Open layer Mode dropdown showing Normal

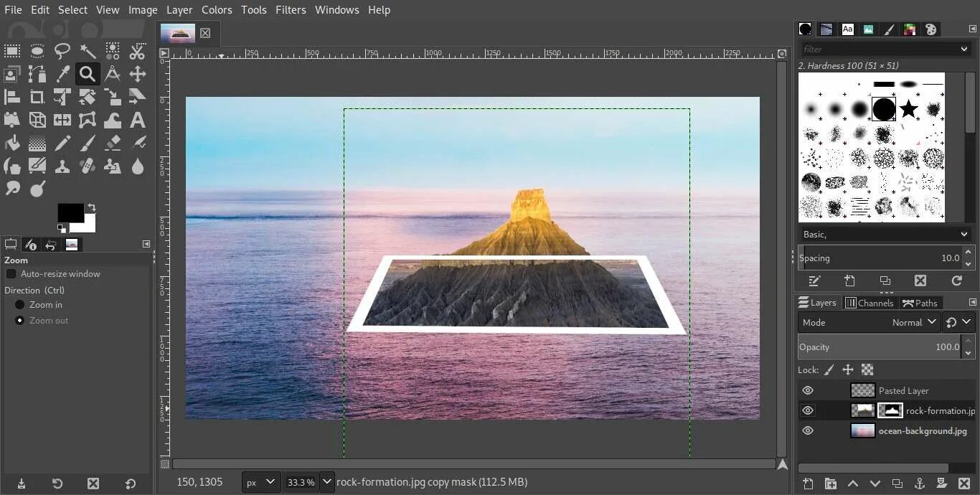[869, 323]
